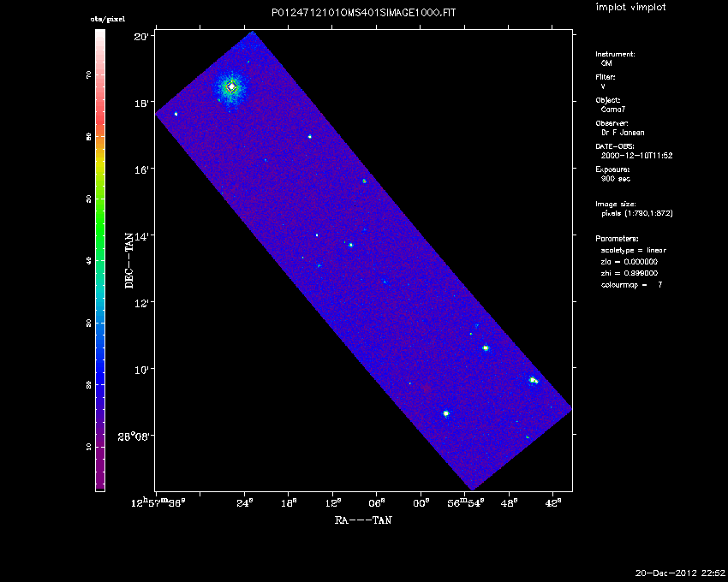Viewport: 728px width, 582px height.
Task: Click the 'colourmap = 7' parameter
Action: [x=632, y=283]
